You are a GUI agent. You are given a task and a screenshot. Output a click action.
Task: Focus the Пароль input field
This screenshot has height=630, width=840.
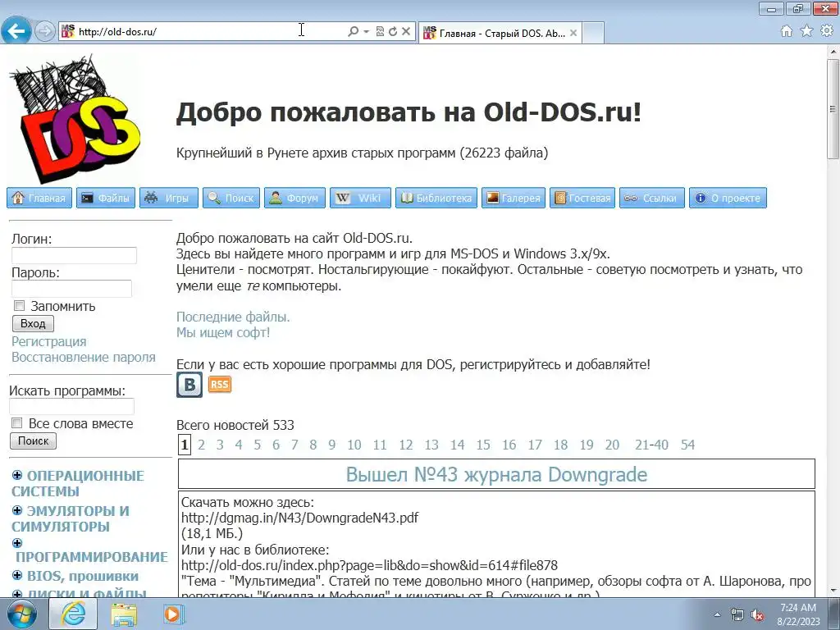tap(72, 289)
